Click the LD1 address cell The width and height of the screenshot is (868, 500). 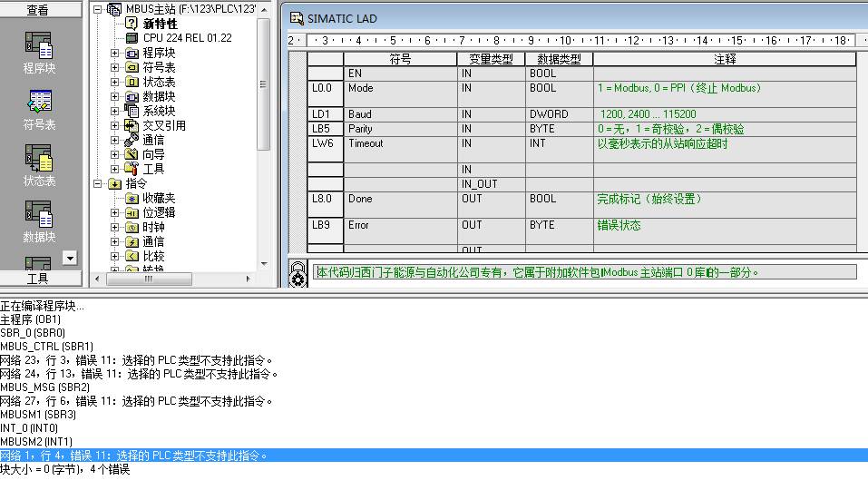click(x=326, y=114)
